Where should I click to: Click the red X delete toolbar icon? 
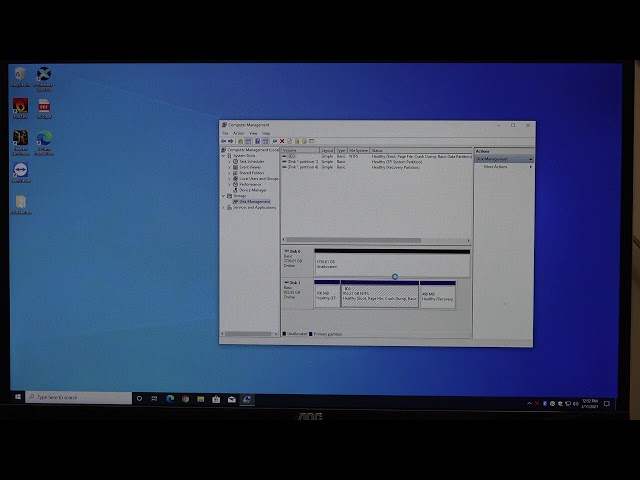[x=282, y=141]
